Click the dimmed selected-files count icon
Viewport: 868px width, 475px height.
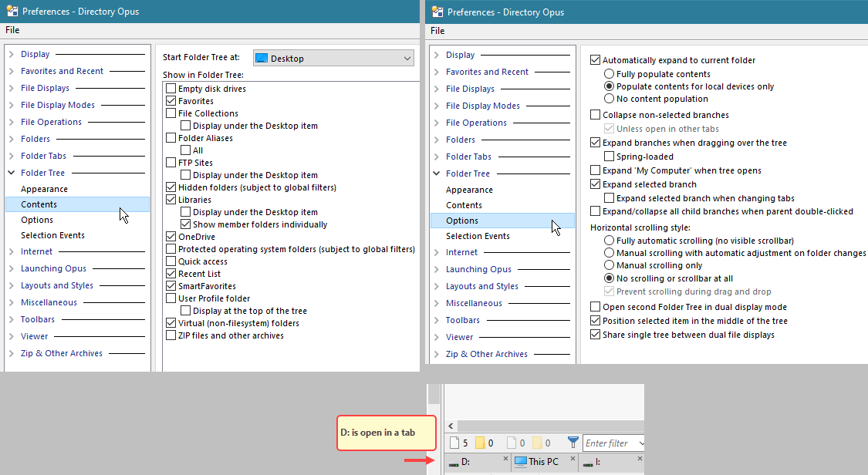point(512,443)
